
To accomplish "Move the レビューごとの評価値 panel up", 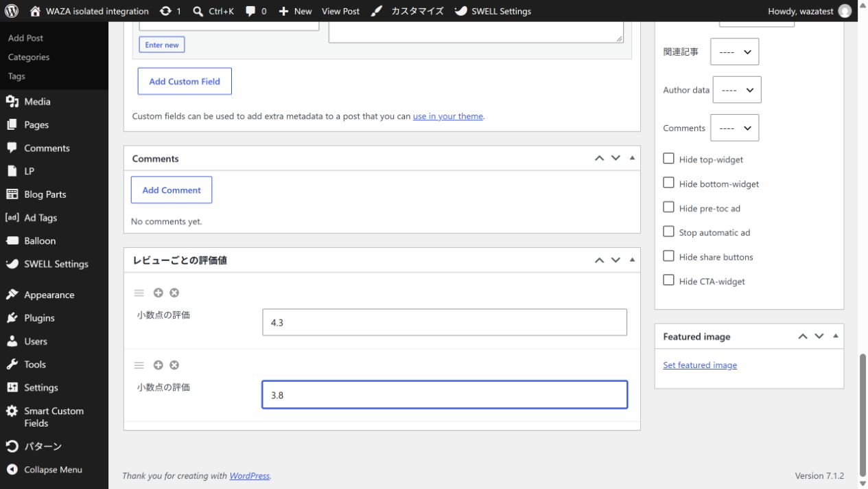I will [x=599, y=260].
